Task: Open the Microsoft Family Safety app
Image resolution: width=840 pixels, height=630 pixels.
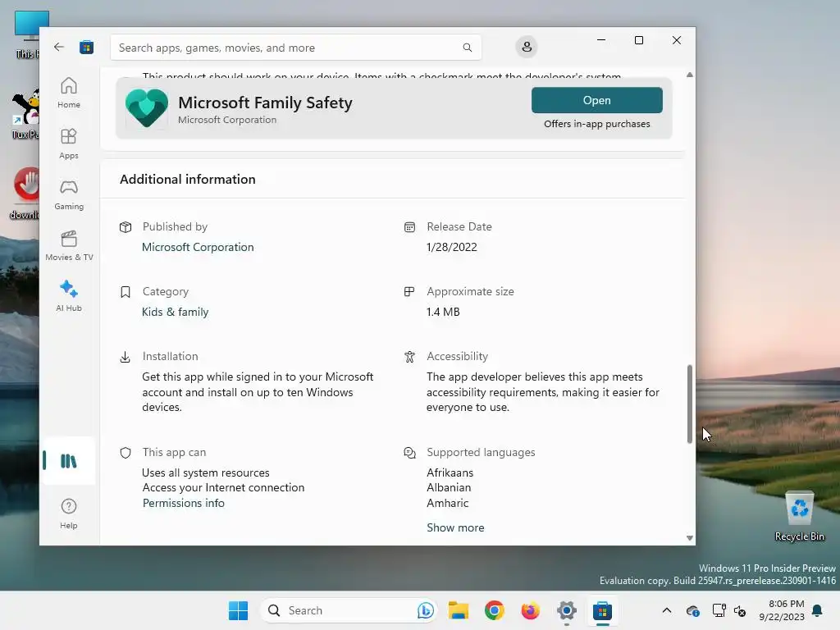Action: [x=597, y=100]
